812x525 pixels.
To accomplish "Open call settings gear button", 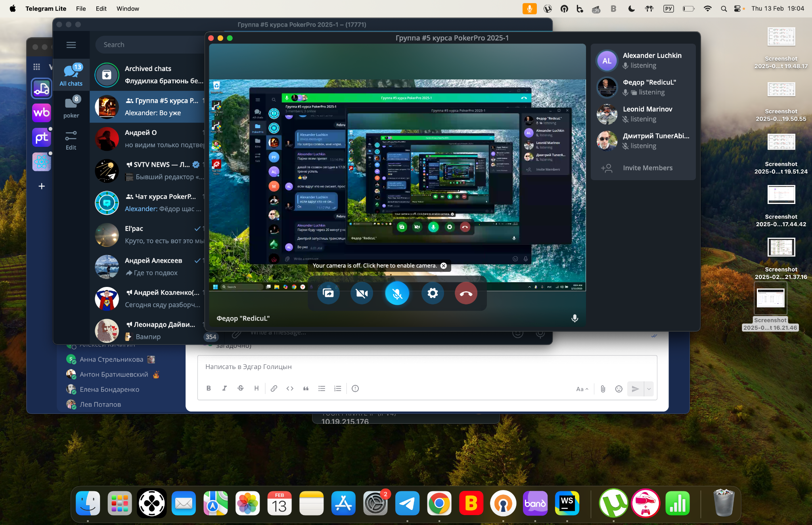I will click(433, 293).
